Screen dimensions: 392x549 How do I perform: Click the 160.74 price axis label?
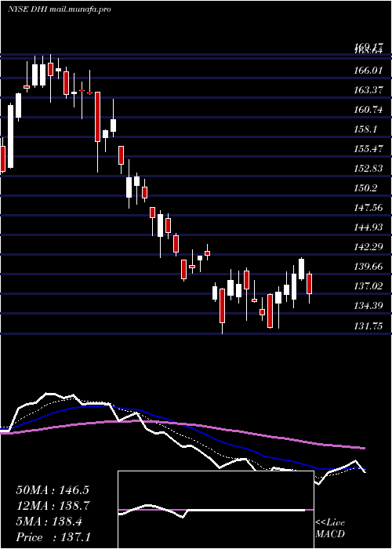[x=368, y=110]
